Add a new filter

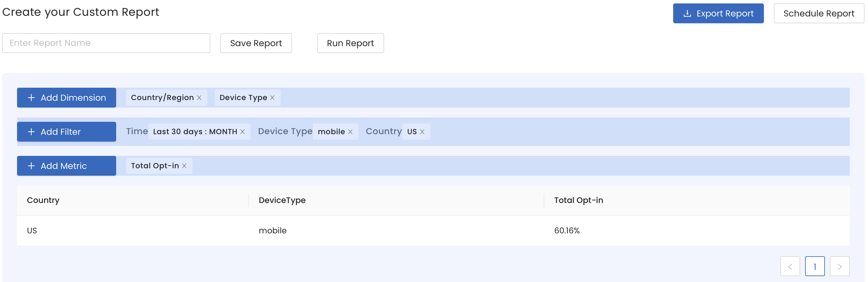(66, 132)
